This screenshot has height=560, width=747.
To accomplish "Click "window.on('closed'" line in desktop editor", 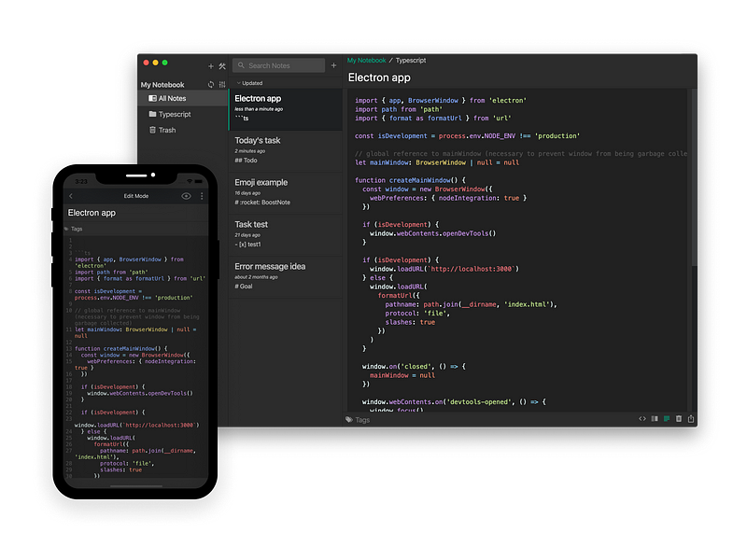I will (414, 367).
